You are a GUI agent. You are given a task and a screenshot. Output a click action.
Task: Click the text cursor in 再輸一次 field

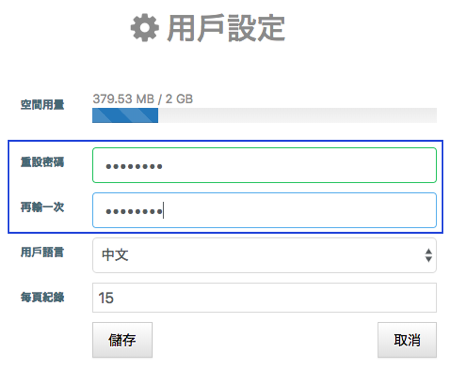tap(163, 210)
